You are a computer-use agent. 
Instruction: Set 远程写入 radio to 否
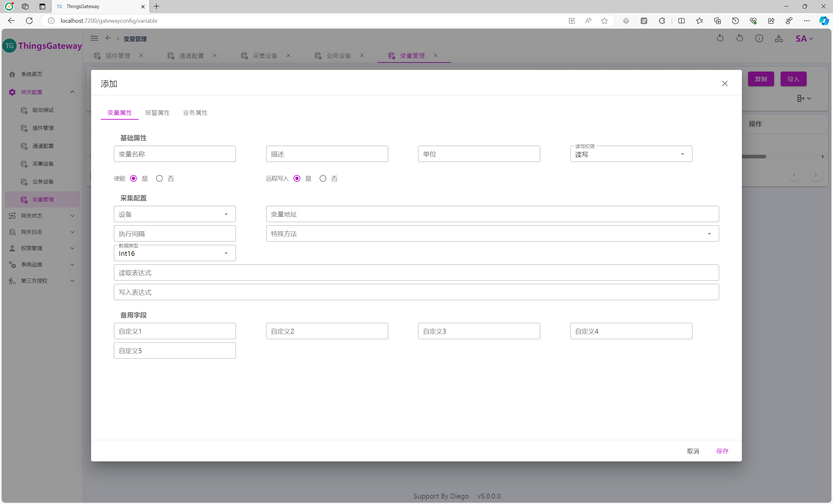(323, 179)
